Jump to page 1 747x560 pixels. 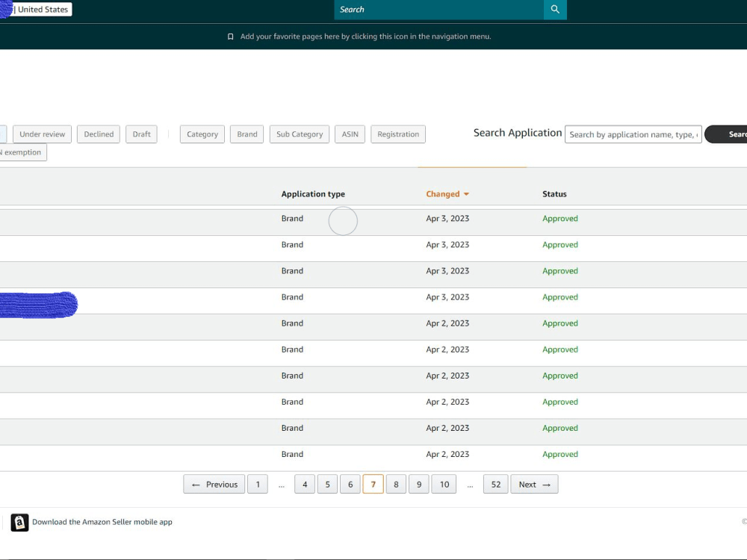tap(258, 485)
